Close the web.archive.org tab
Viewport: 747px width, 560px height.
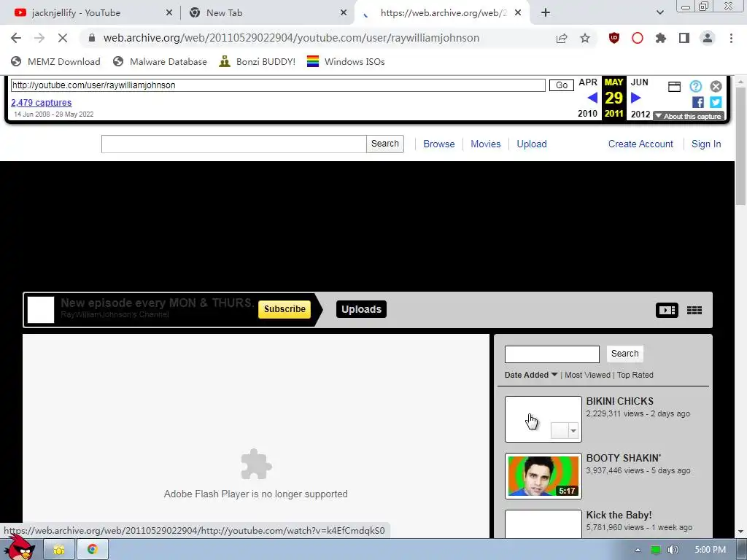(x=518, y=13)
